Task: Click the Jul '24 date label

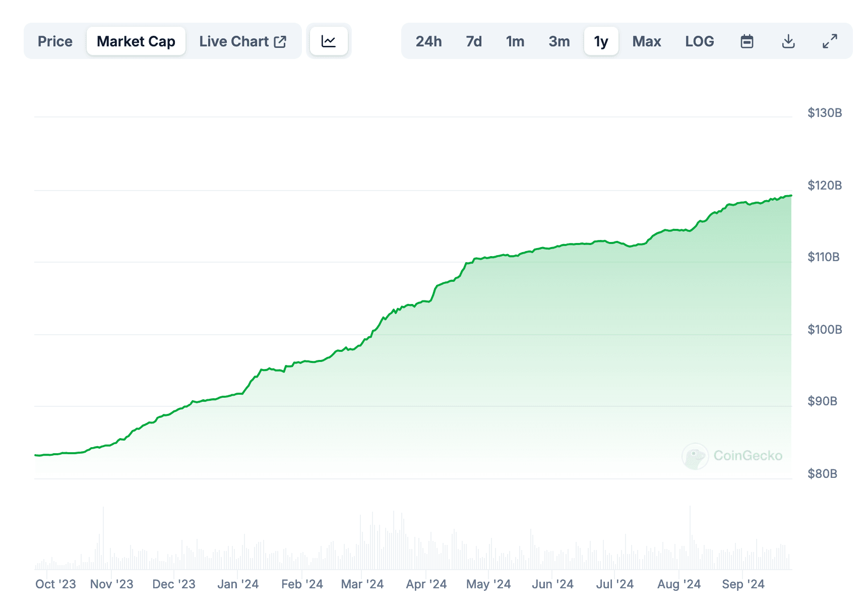Action: [x=615, y=584]
